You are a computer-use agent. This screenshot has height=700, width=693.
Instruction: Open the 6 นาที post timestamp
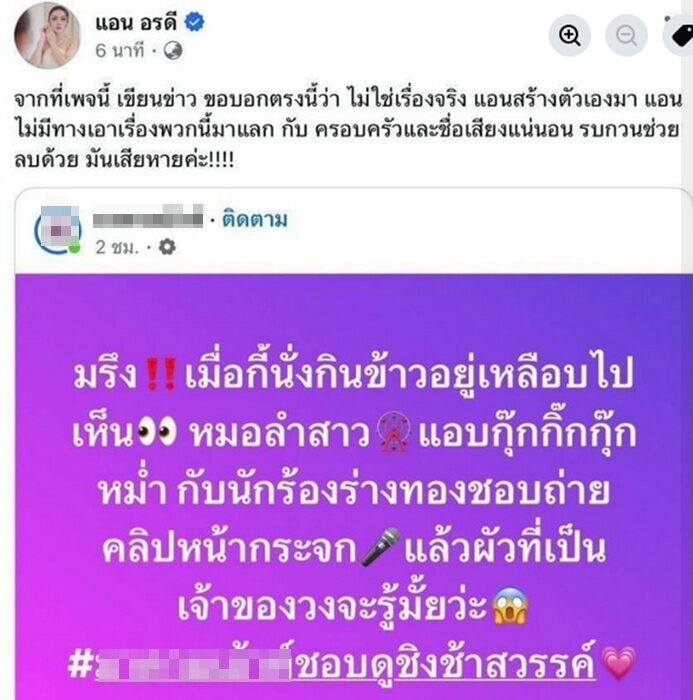(120, 51)
